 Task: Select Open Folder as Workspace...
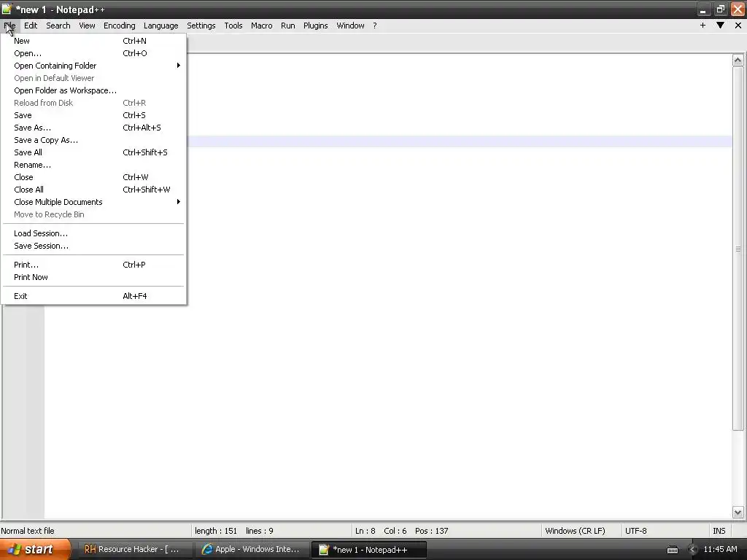(93, 90)
